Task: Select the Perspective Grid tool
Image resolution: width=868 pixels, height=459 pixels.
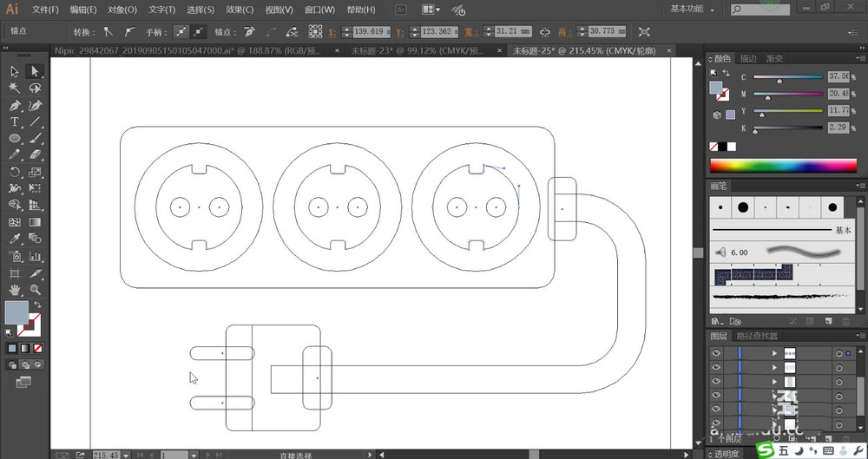Action: tap(35, 206)
